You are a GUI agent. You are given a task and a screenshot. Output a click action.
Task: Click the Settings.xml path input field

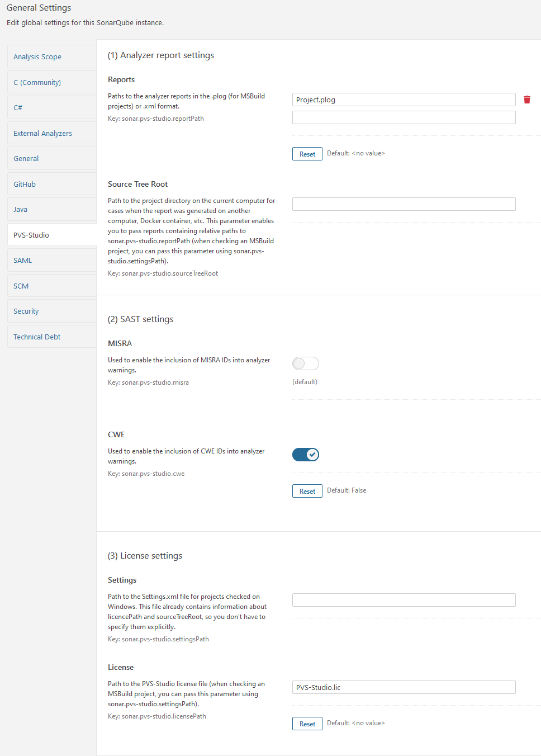click(x=404, y=600)
